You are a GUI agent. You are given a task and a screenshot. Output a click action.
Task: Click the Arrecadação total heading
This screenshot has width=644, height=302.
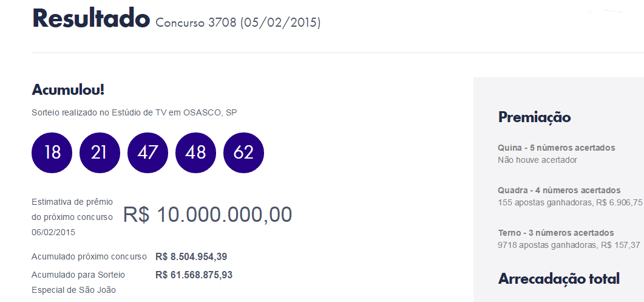[x=559, y=278]
